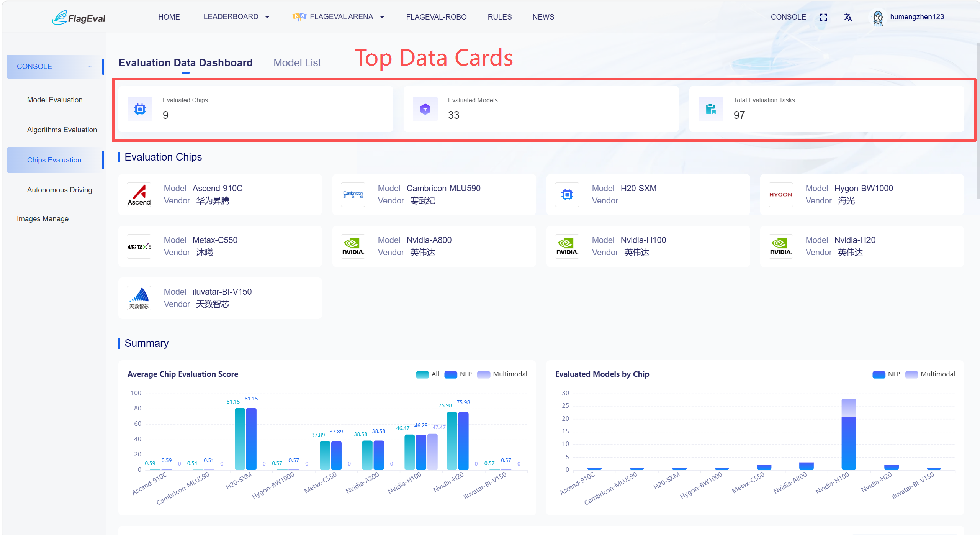Screen dimensions: 980x535
Task: Click the Evaluated Chips card icon
Action: pos(140,109)
